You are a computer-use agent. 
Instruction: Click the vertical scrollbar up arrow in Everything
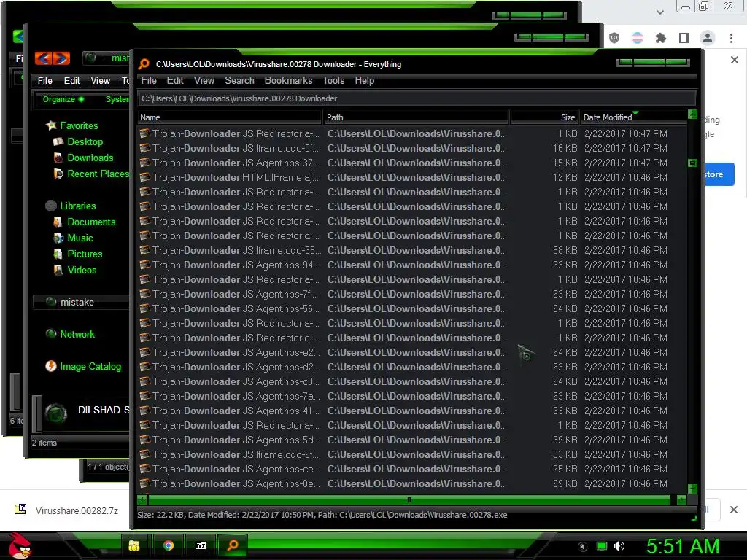click(693, 114)
